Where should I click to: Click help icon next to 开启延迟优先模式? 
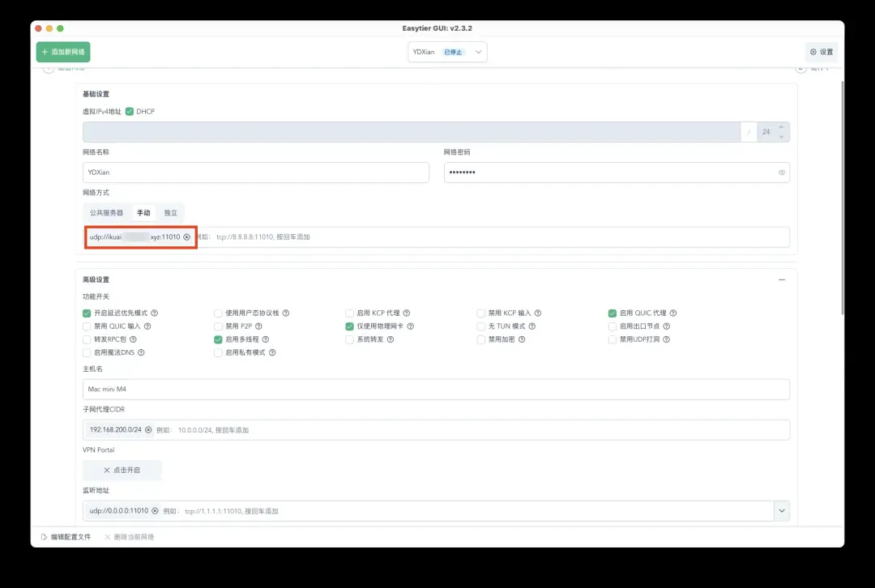[154, 313]
